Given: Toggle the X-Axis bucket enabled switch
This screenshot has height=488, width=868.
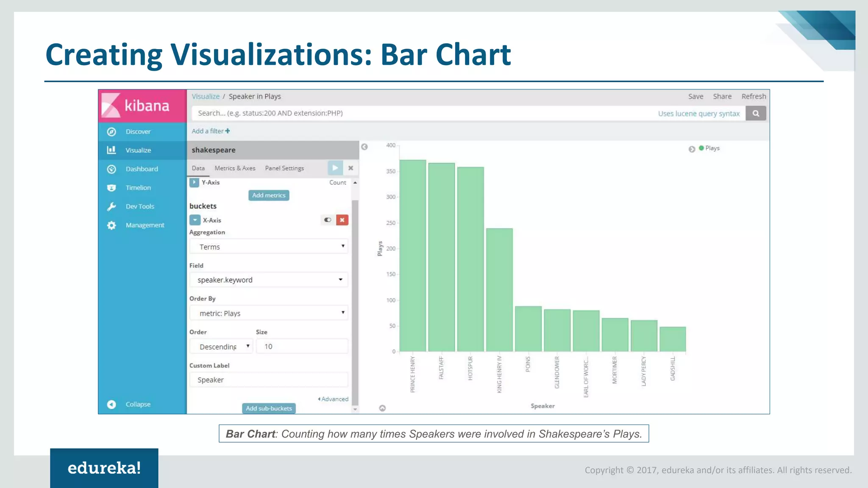Looking at the screenshot, I should [x=328, y=220].
